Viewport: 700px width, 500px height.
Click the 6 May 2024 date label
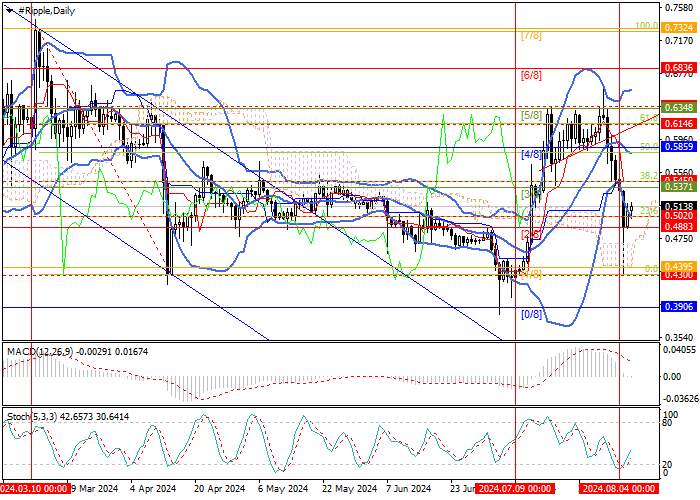tap(284, 488)
